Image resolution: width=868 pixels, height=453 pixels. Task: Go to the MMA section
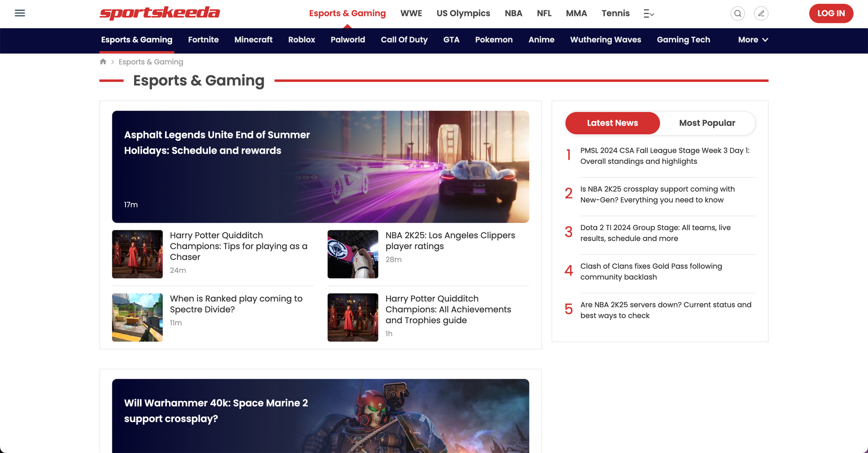click(576, 13)
